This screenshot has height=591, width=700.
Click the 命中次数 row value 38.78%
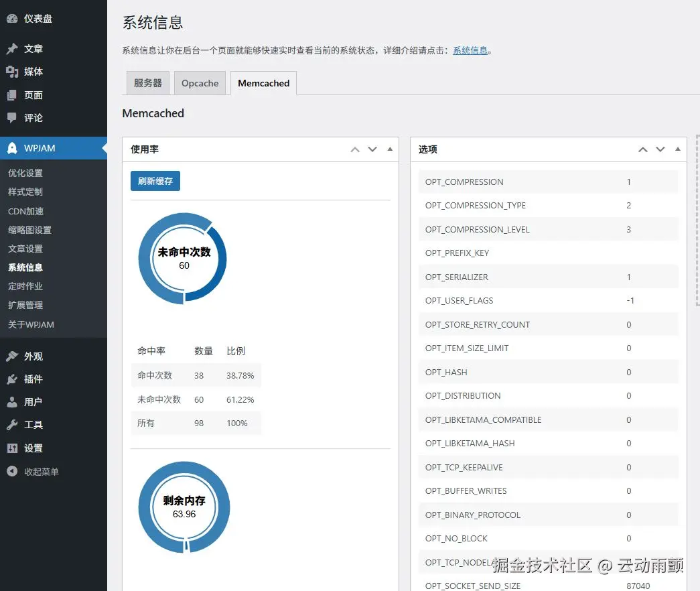tap(240, 376)
